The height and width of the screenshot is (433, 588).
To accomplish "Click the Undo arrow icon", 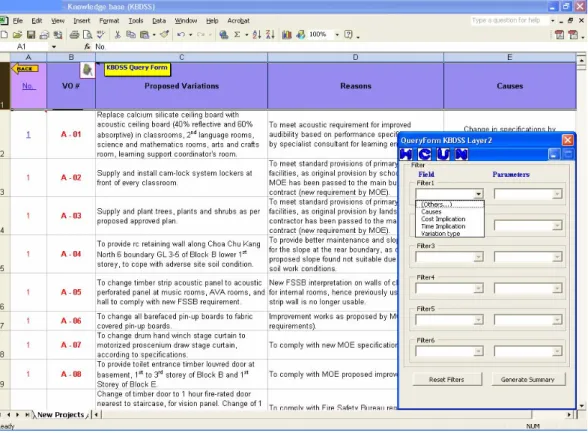I will point(181,35).
